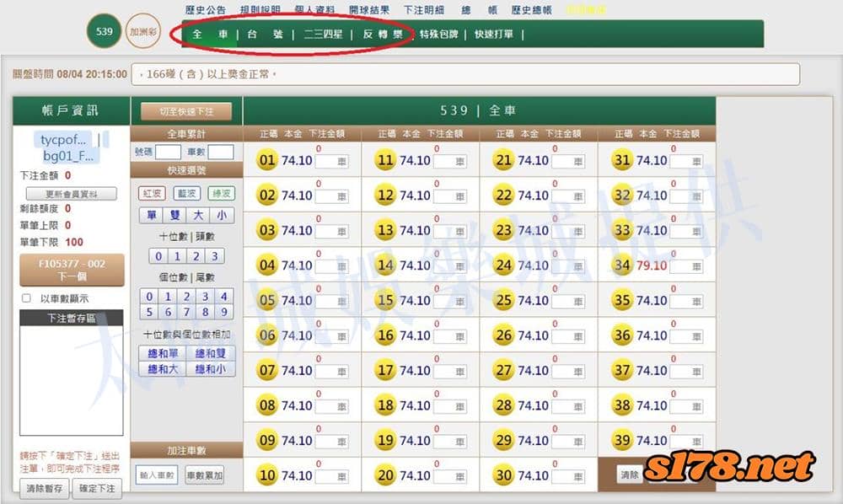Open the 反轉樂 tab
This screenshot has height=504, width=843.
pyautogui.click(x=382, y=35)
